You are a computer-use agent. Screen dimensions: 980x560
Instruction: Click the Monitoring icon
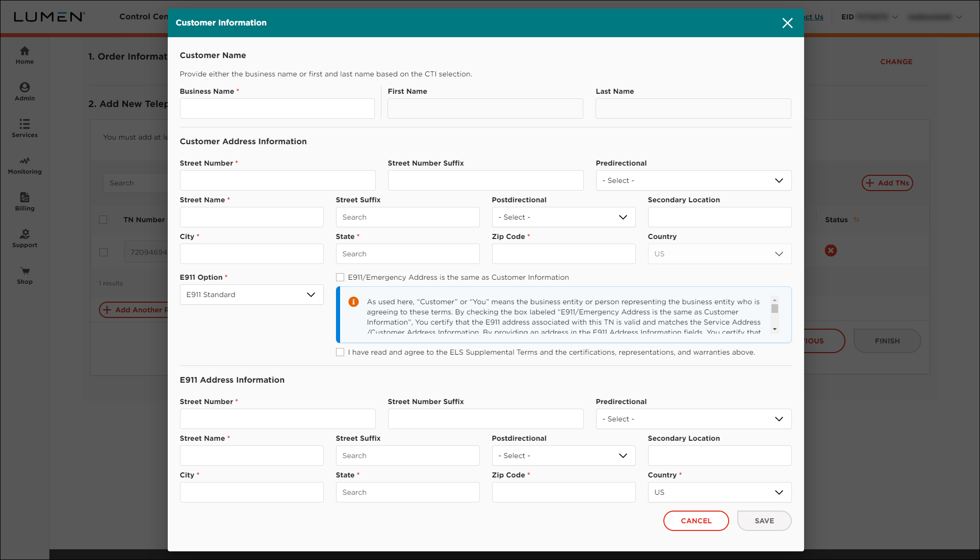[x=24, y=164]
